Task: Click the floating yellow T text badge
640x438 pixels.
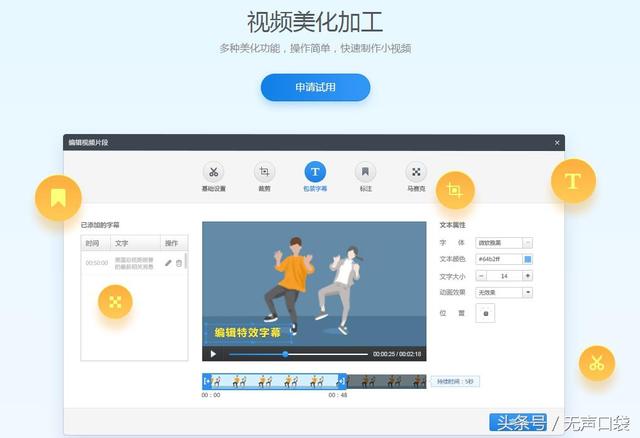Action: (573, 181)
